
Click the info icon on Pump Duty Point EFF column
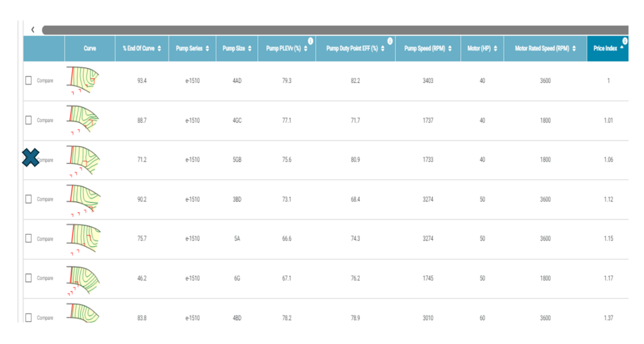tap(390, 42)
